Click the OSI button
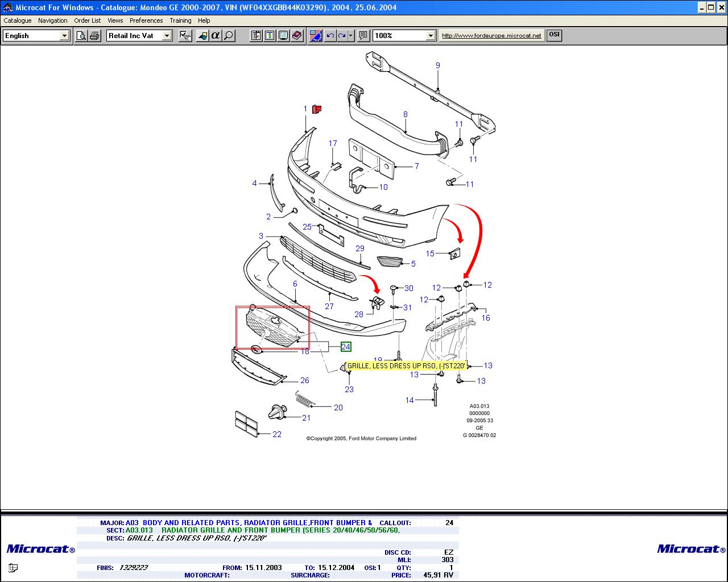Screen dimensions: 728x582 click(x=554, y=35)
